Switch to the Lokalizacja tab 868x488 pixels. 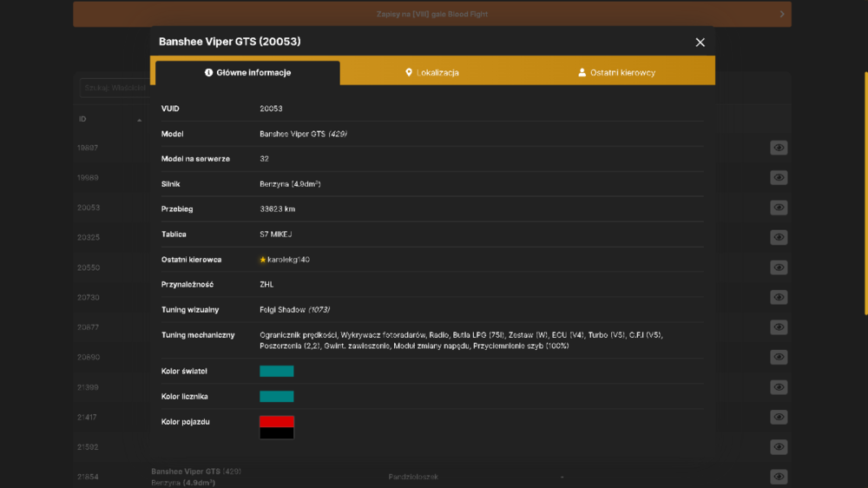(x=432, y=73)
